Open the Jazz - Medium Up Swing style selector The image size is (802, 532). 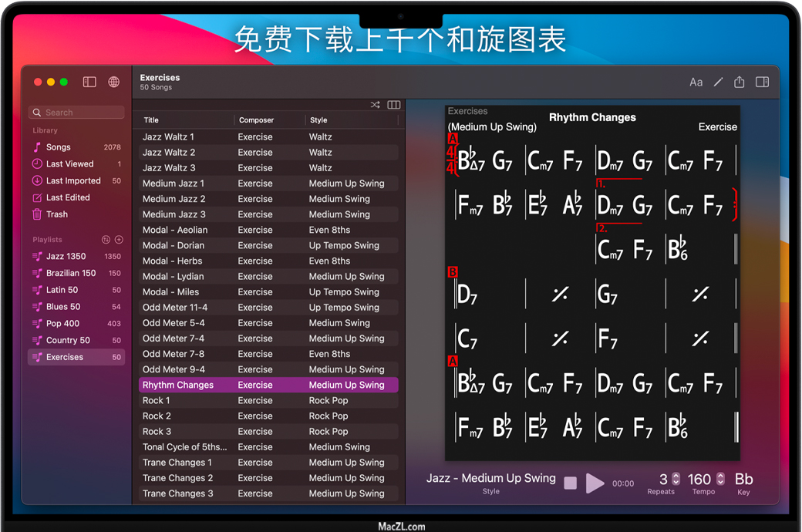490,479
